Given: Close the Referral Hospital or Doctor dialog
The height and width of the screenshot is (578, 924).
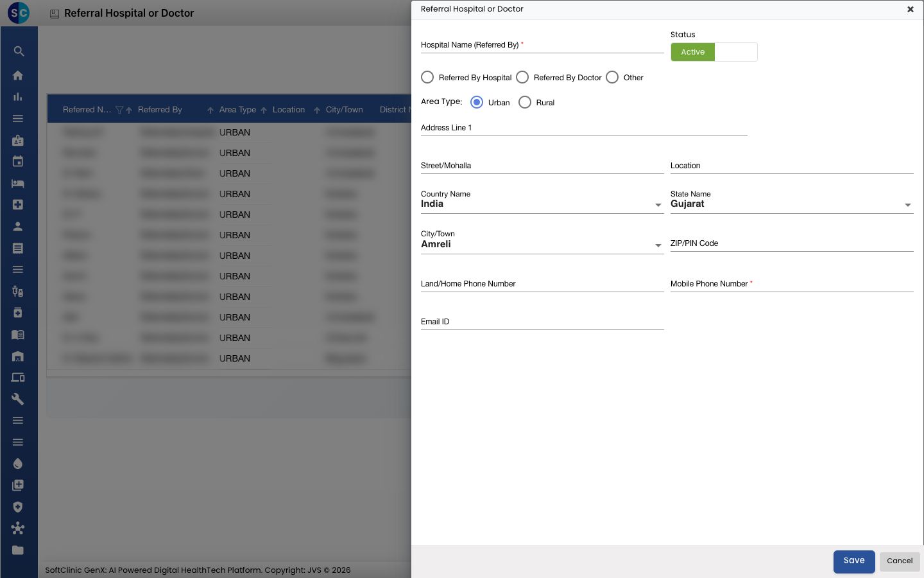Looking at the screenshot, I should 911,9.
